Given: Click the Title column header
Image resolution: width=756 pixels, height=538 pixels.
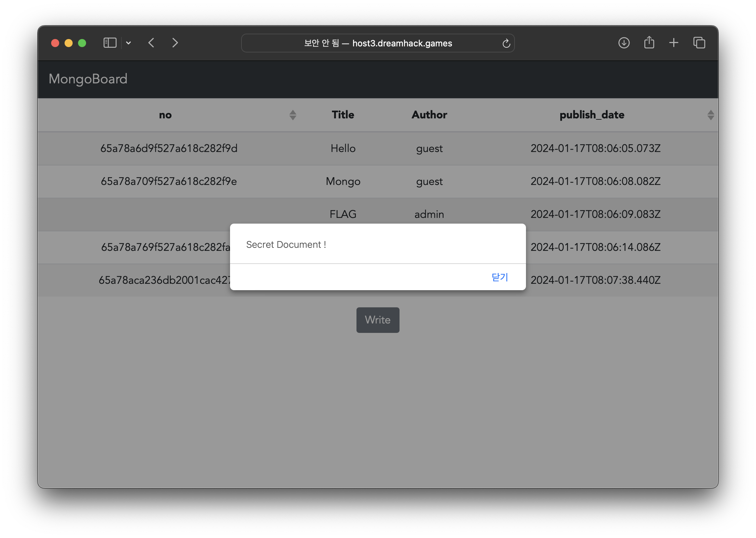Looking at the screenshot, I should click(x=343, y=115).
